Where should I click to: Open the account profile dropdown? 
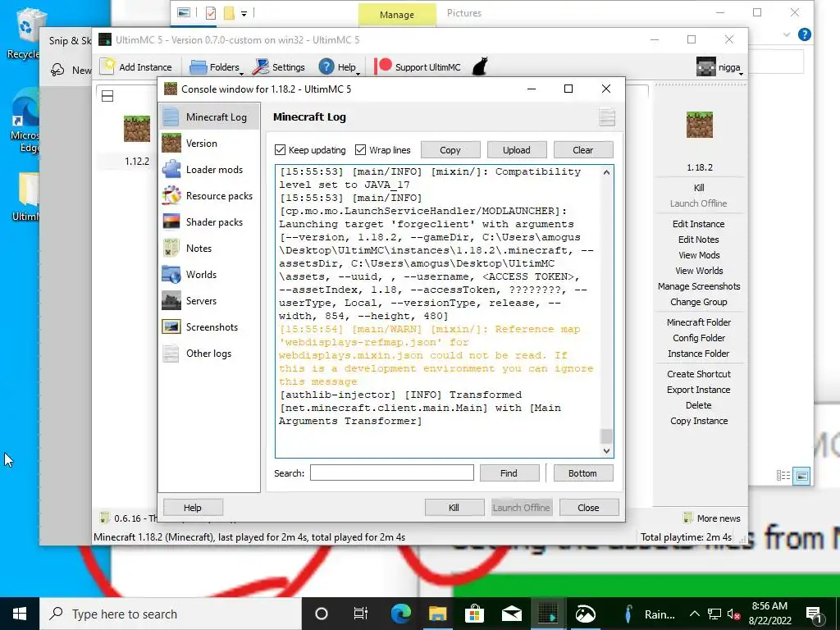point(720,67)
